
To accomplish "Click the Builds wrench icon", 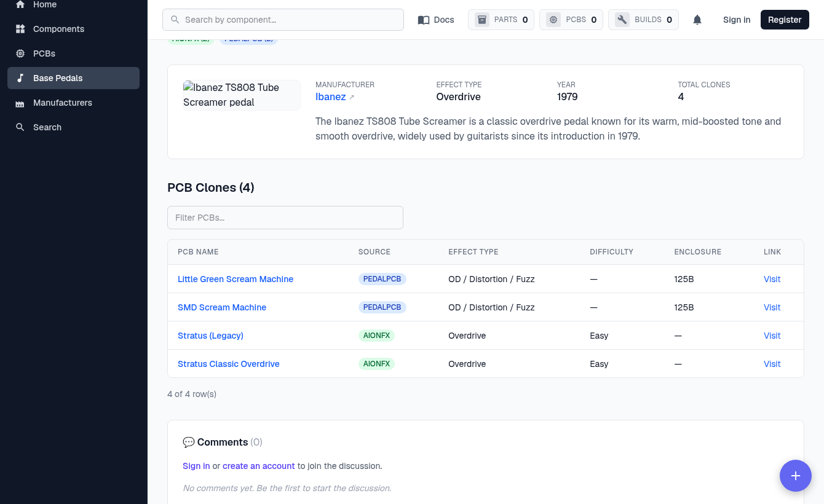I will click(622, 20).
